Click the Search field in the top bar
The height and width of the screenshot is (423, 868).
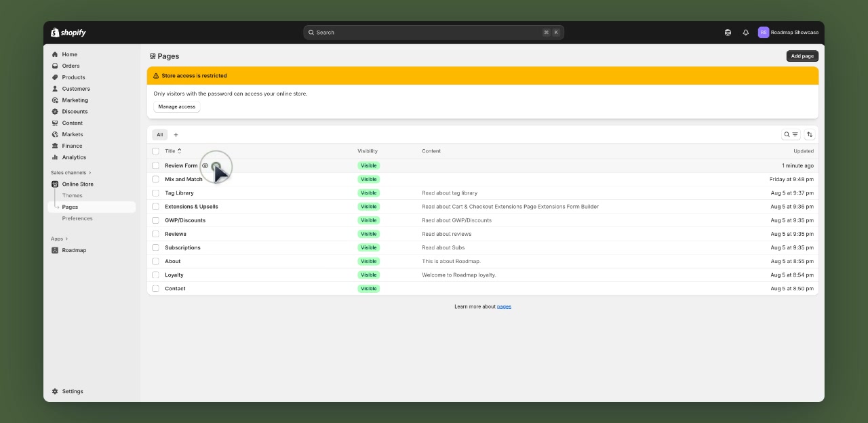coord(434,32)
